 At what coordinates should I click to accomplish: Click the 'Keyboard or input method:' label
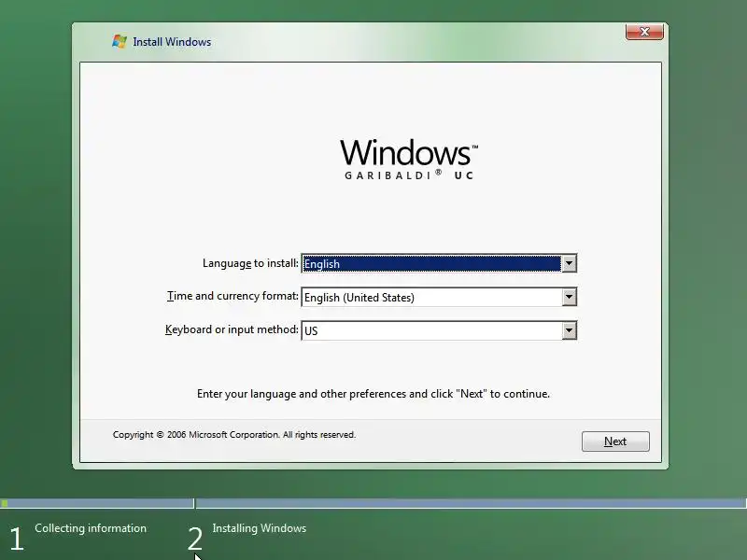pos(232,329)
